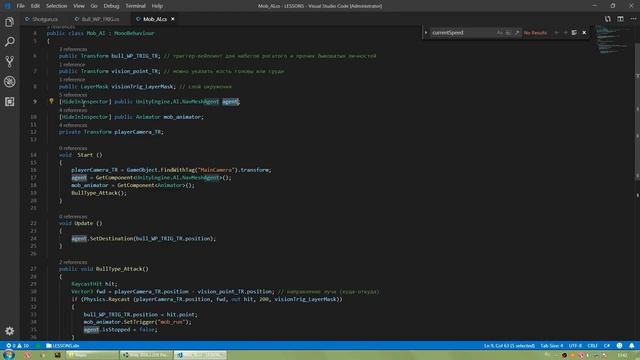Click the LESSONS.sln project in status bar

click(62, 346)
